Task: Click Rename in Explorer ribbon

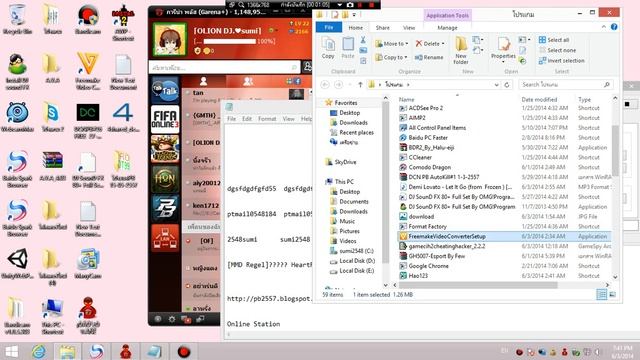Action: click(429, 58)
